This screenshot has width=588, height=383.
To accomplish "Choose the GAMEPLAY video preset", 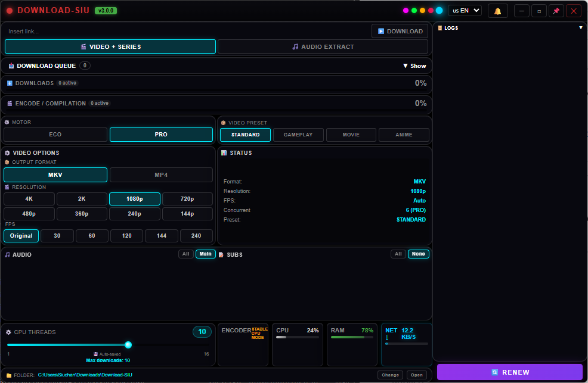I will click(298, 135).
